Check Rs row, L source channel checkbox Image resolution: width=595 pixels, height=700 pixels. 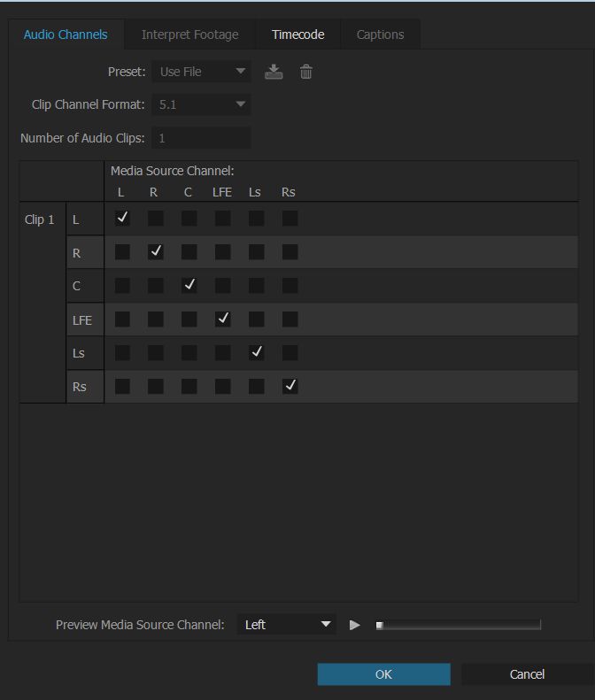[122, 387]
